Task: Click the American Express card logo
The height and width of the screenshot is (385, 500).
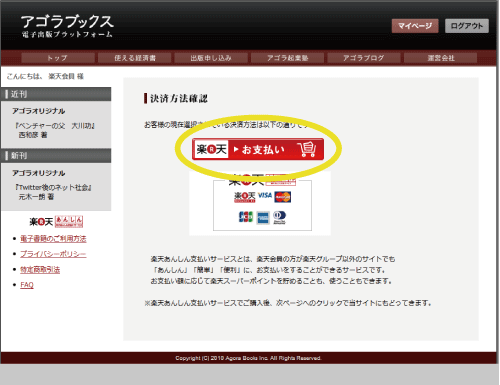Action: (x=263, y=218)
